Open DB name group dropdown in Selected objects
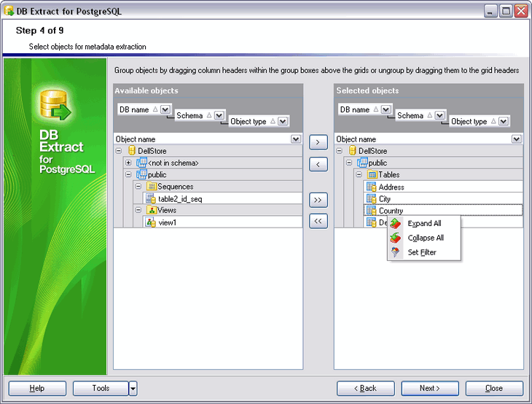This screenshot has width=532, height=404. coord(386,109)
